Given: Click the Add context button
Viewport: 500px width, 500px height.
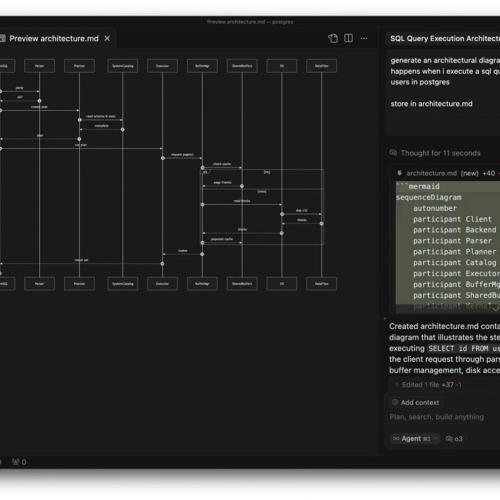Looking at the screenshot, I should 415,403.
